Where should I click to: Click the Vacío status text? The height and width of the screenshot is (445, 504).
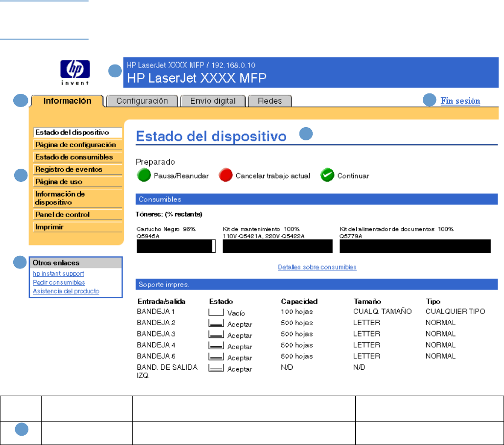tap(236, 313)
